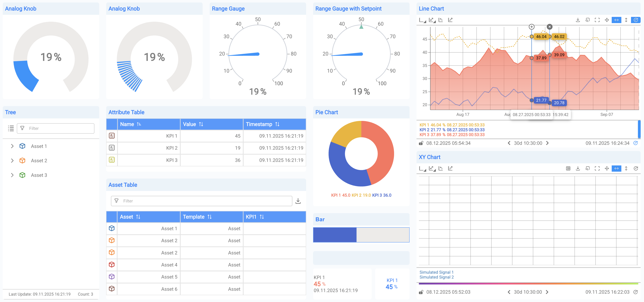This screenshot has height=302, width=644.
Task: Click the forward arrow next to 30d 10:30:00
Action: [547, 143]
